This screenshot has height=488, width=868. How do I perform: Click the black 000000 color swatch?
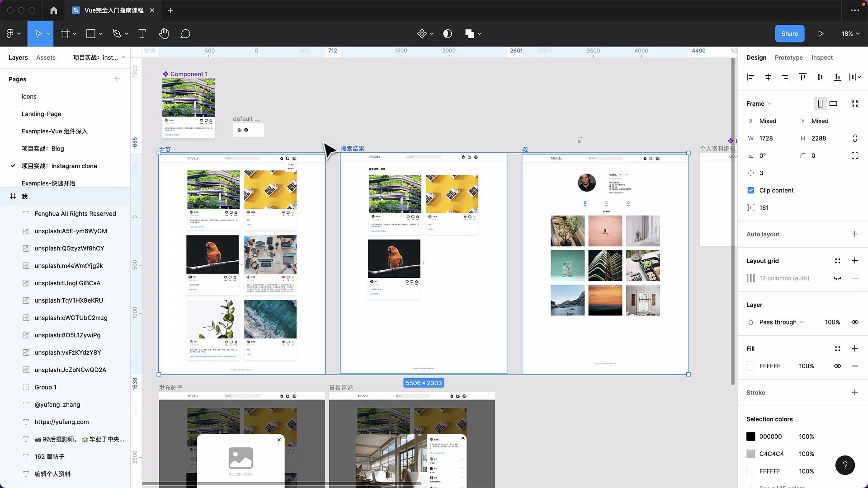[x=750, y=436]
